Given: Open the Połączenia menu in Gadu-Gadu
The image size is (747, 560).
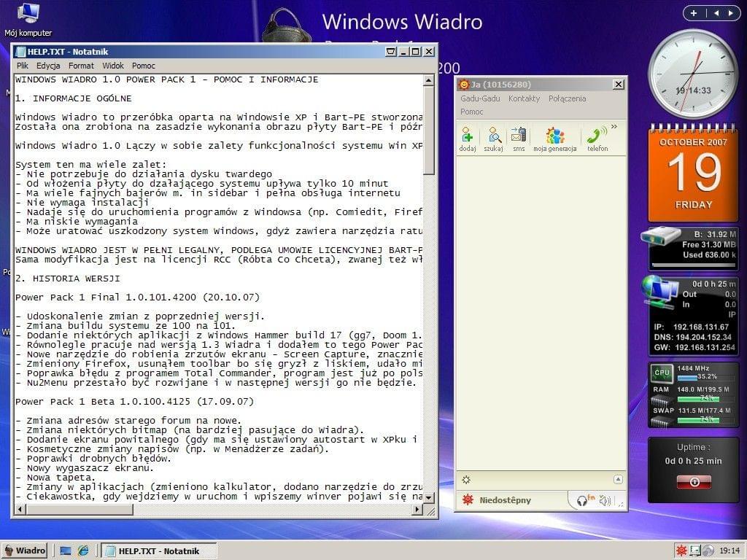Looking at the screenshot, I should 567,98.
